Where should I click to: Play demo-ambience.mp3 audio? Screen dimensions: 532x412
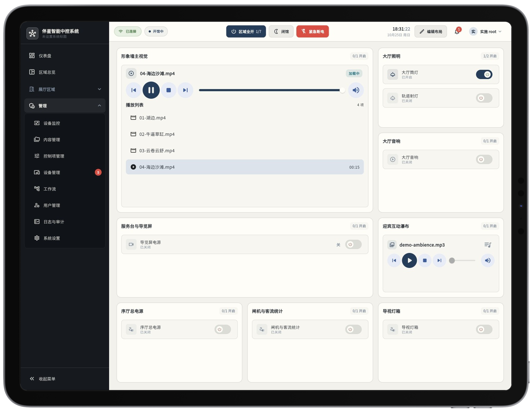tap(409, 260)
